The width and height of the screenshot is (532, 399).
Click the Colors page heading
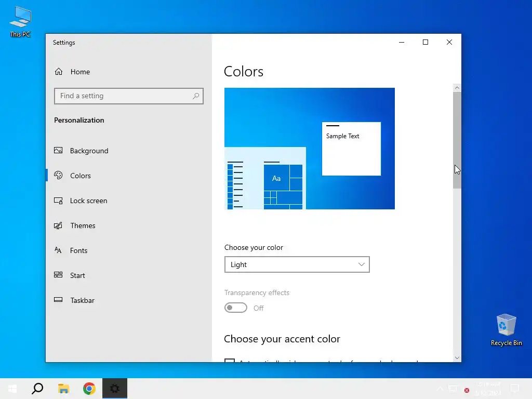(244, 72)
